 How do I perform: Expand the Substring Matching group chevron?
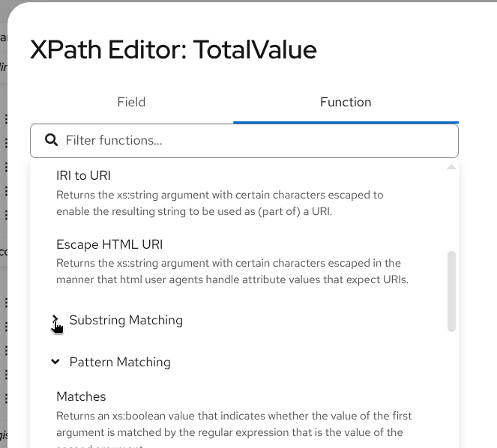pyautogui.click(x=55, y=319)
